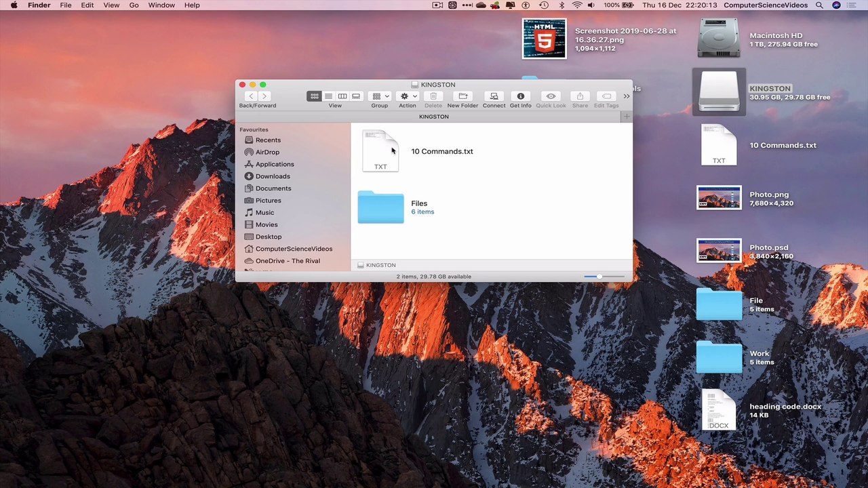Open the Finder menu

tap(39, 5)
